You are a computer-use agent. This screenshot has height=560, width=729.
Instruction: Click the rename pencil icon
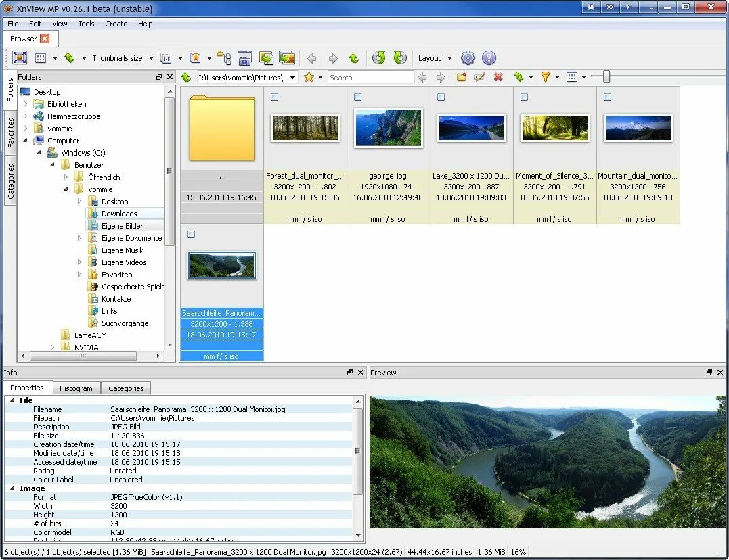point(480,77)
